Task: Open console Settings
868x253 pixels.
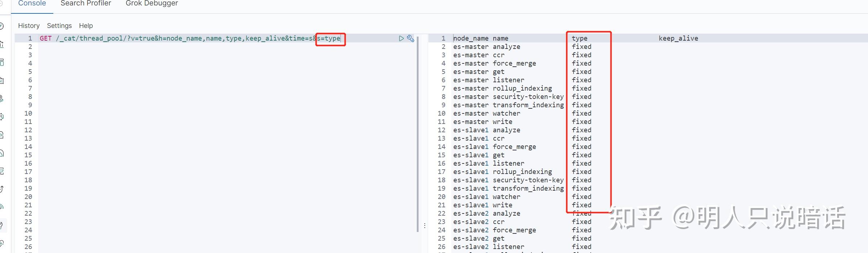Action: tap(59, 26)
